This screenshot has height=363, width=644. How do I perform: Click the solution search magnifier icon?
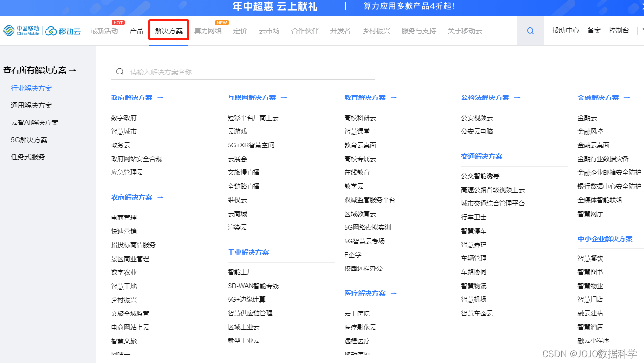pos(119,72)
